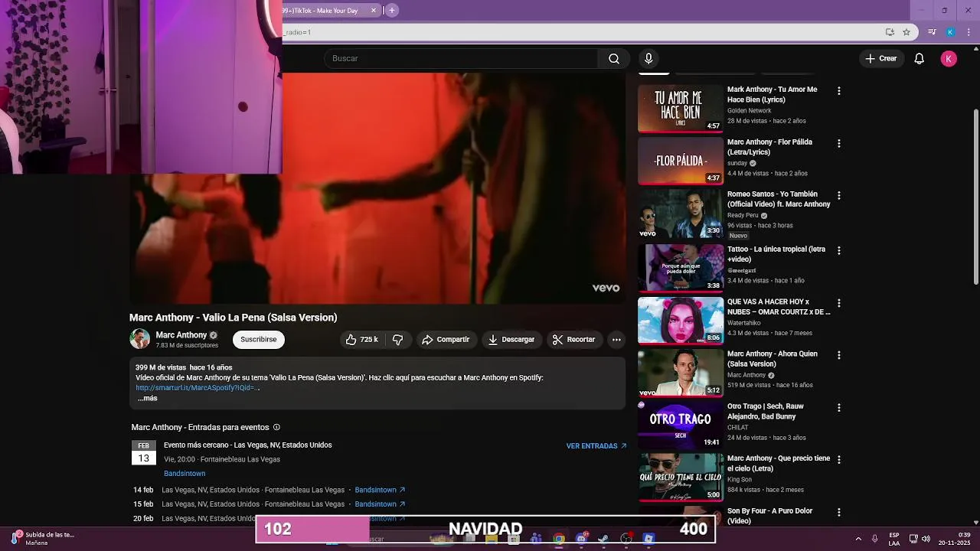Image resolution: width=980 pixels, height=551 pixels.
Task: Open options menu for Que precio tiene el cielo
Action: pyautogui.click(x=839, y=460)
